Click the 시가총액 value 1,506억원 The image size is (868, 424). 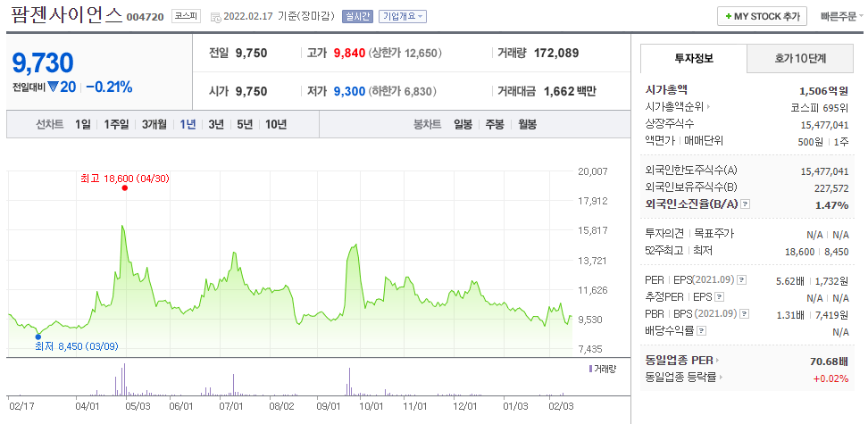click(x=823, y=91)
